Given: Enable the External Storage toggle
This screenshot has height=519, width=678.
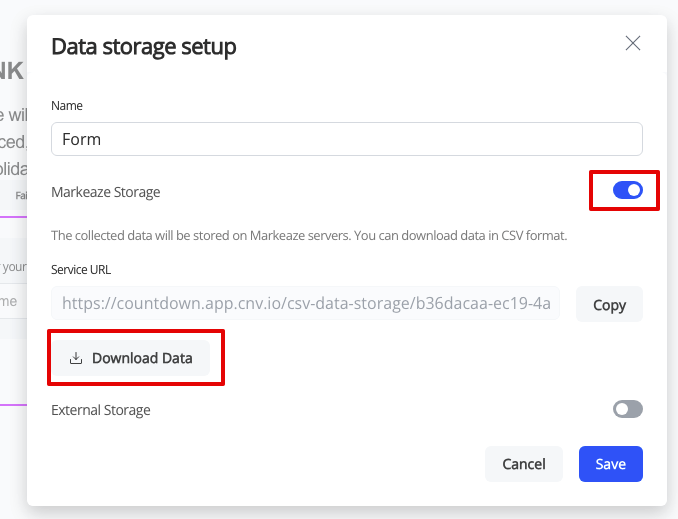Looking at the screenshot, I should 627,409.
